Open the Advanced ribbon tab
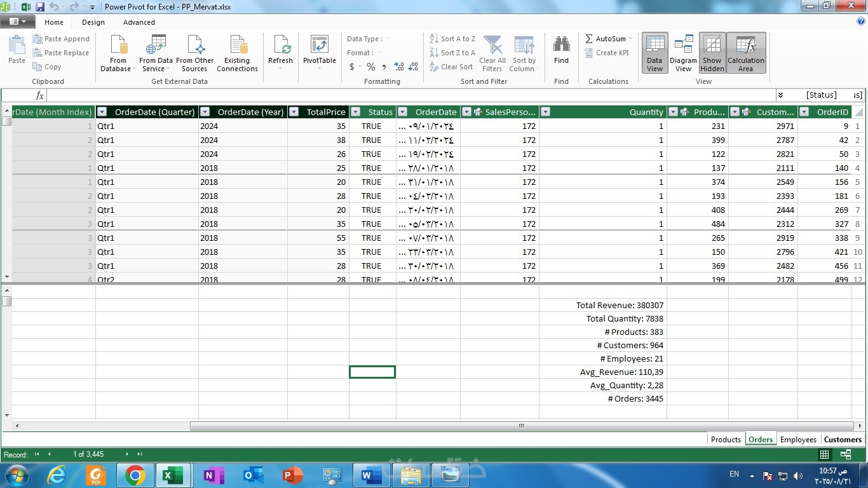 point(139,22)
